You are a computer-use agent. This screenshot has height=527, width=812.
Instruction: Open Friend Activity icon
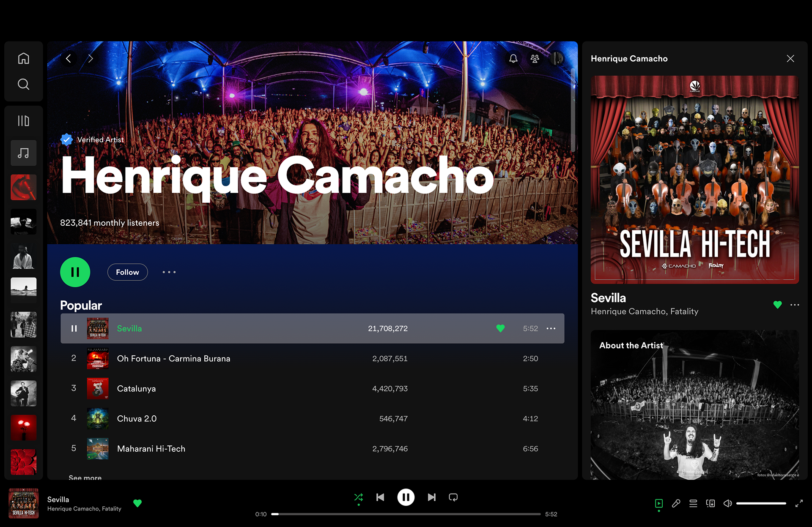point(535,59)
